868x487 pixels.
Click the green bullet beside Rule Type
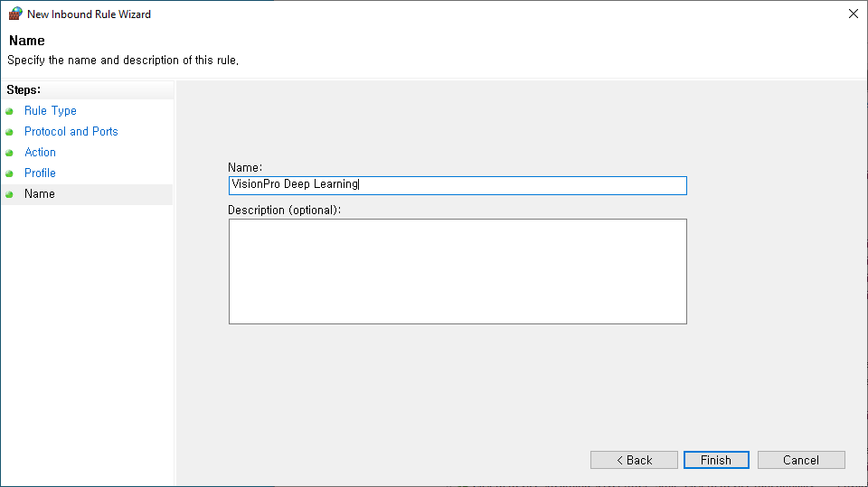[x=9, y=111]
